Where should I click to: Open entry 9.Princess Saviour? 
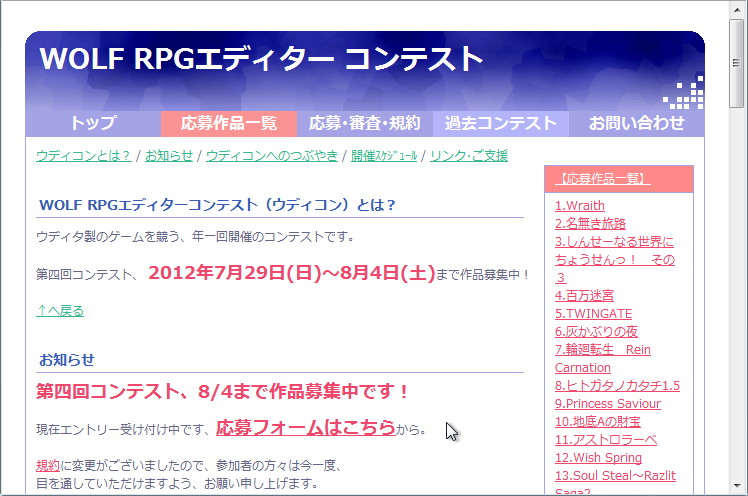608,403
